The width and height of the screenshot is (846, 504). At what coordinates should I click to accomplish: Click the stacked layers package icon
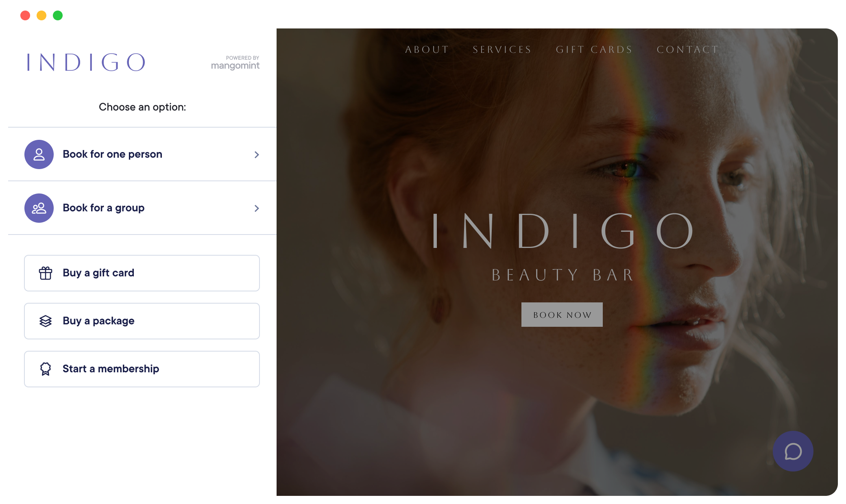pyautogui.click(x=46, y=321)
